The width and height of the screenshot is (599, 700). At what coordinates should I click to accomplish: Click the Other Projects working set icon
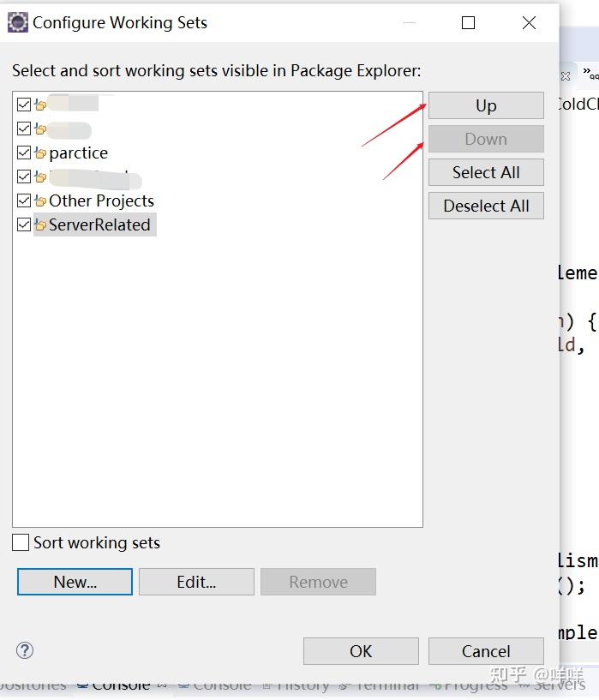pyautogui.click(x=40, y=201)
